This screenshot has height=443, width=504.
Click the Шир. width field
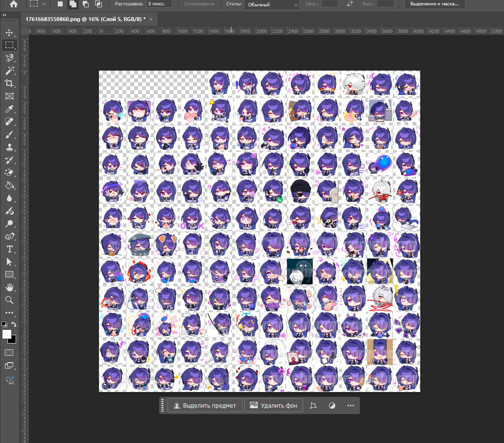click(x=330, y=4)
